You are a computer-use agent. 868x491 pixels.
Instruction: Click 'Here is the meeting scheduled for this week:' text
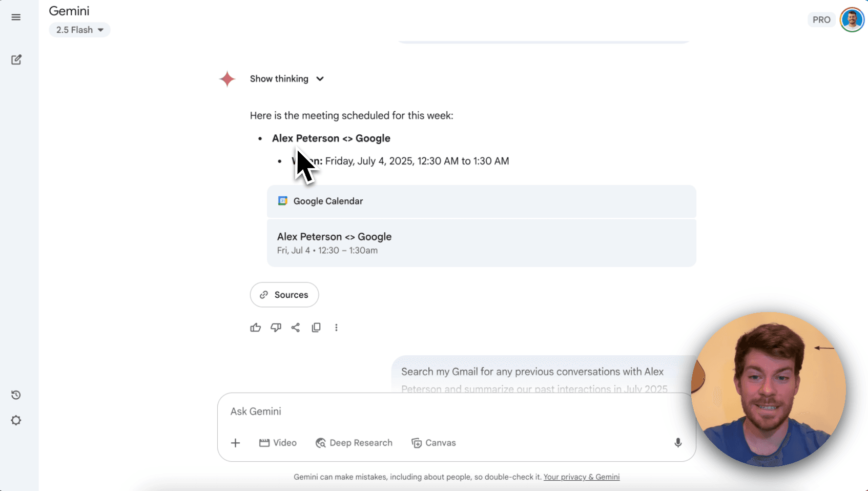click(352, 116)
